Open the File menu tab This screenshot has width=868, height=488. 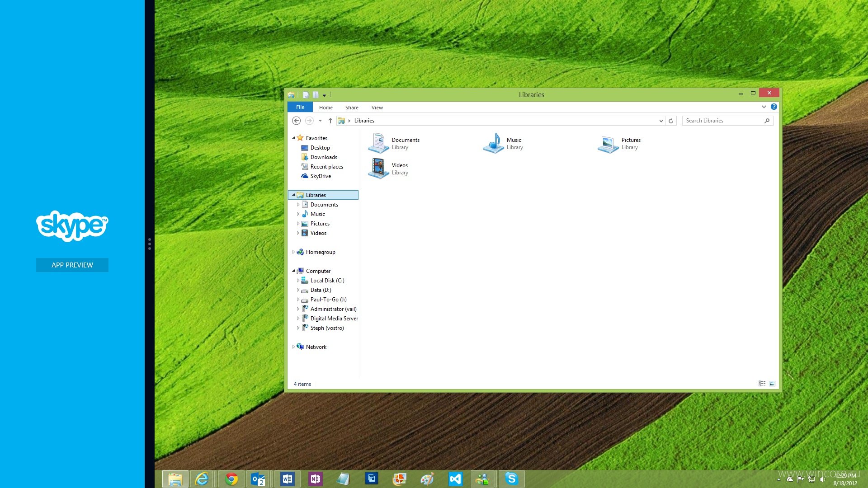[x=300, y=107]
